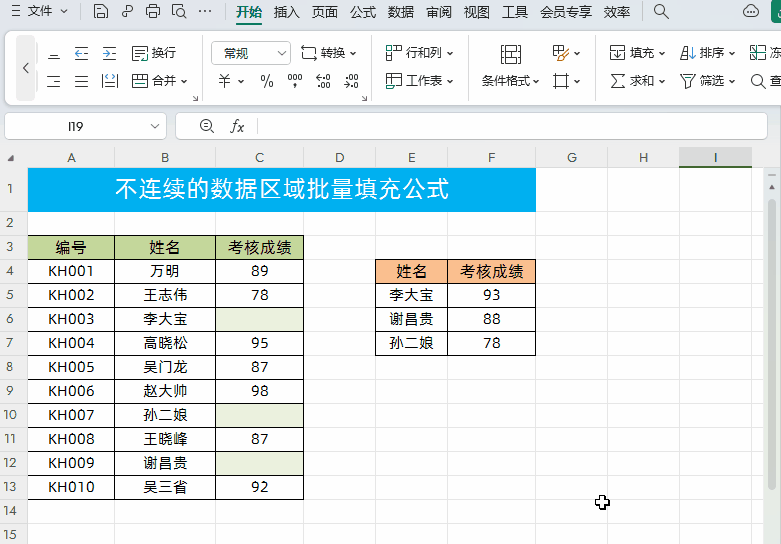Open the 常规 number format combo box
This screenshot has width=781, height=544.
click(x=251, y=53)
